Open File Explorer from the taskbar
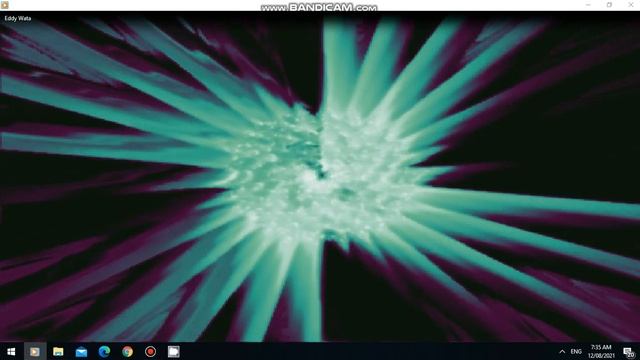Screen dimensions: 640x360 58,351
